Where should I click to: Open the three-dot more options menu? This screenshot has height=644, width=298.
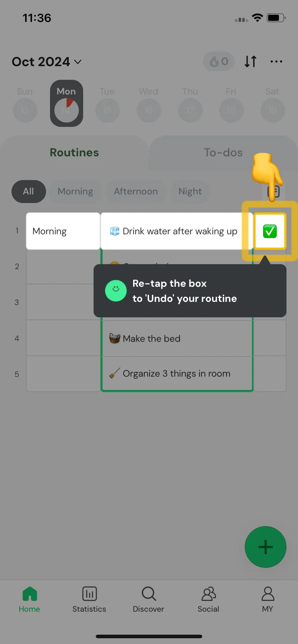276,61
